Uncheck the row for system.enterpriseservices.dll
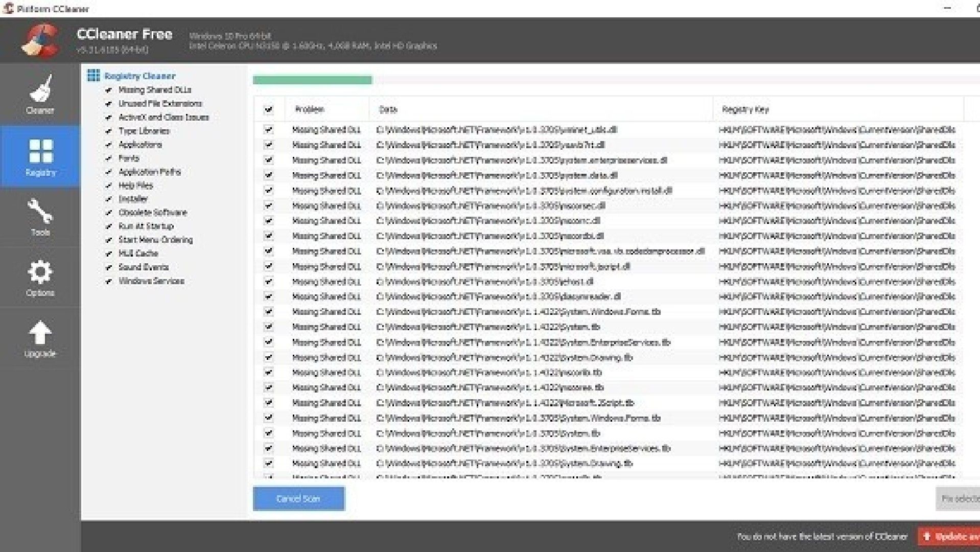980x552 pixels. coord(269,160)
